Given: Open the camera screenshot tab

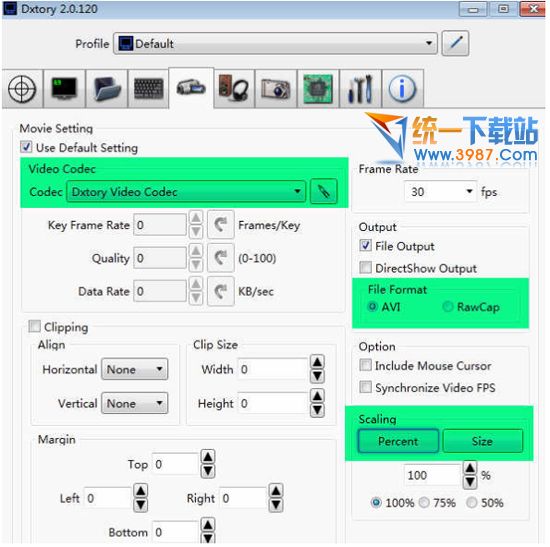Looking at the screenshot, I should [276, 88].
